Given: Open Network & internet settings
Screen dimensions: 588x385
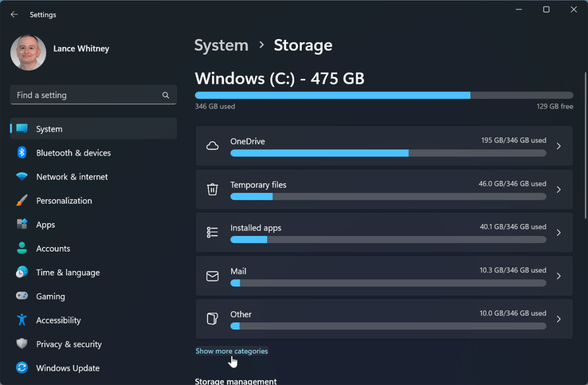Looking at the screenshot, I should click(x=72, y=177).
